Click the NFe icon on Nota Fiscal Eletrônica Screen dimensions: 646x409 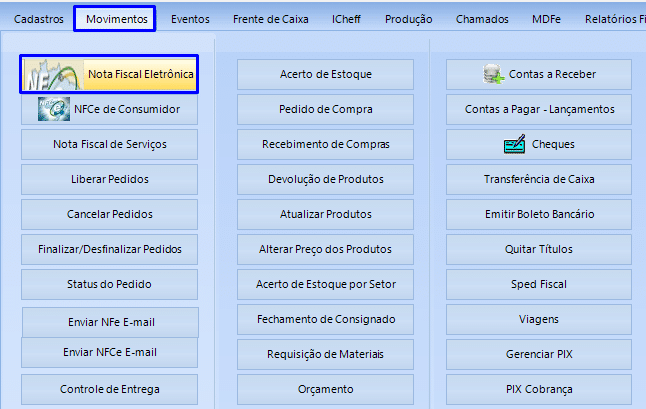50,75
